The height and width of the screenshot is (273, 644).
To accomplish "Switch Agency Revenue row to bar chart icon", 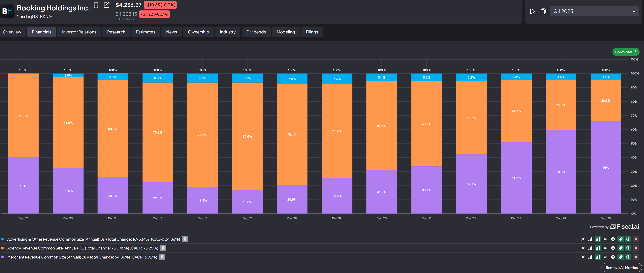I will pyautogui.click(x=590, y=248).
